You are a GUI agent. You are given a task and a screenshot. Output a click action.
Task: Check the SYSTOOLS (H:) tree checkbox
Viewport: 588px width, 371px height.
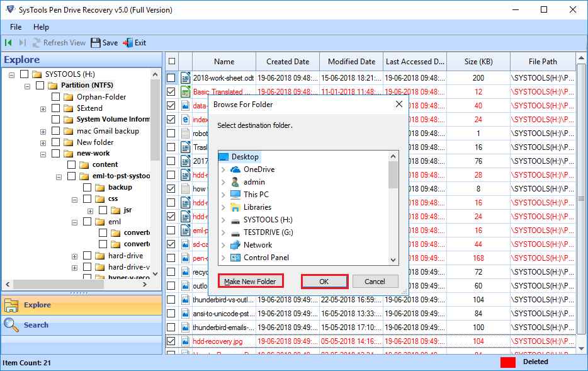[24, 74]
